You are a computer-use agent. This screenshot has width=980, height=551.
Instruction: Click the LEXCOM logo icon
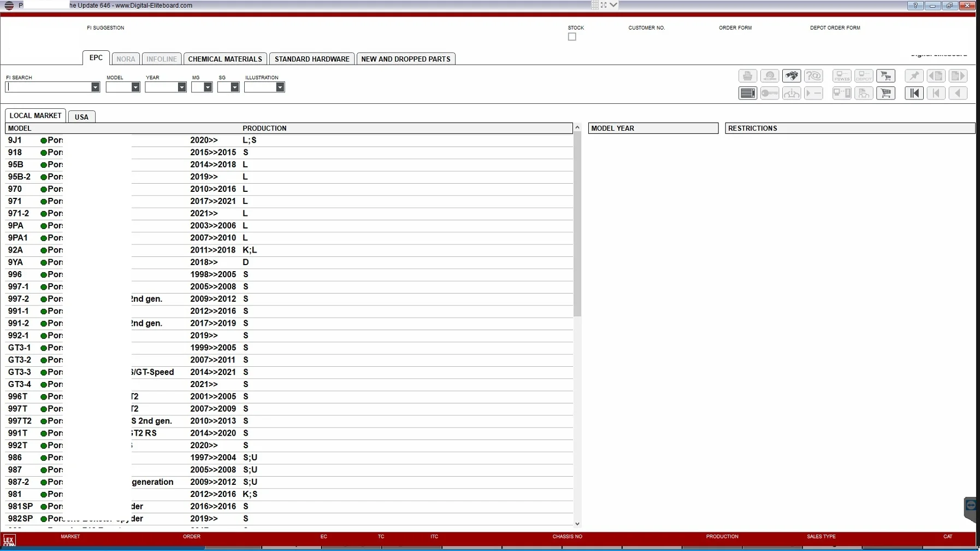(9, 541)
